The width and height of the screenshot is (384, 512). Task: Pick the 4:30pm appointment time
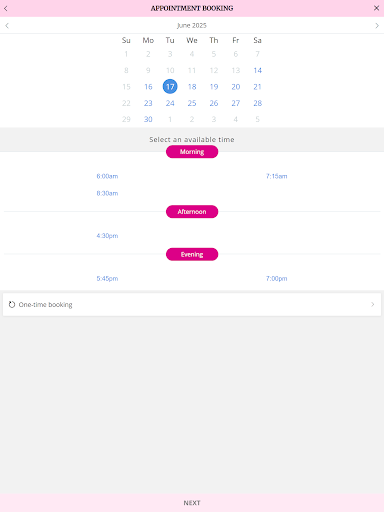[x=107, y=236]
